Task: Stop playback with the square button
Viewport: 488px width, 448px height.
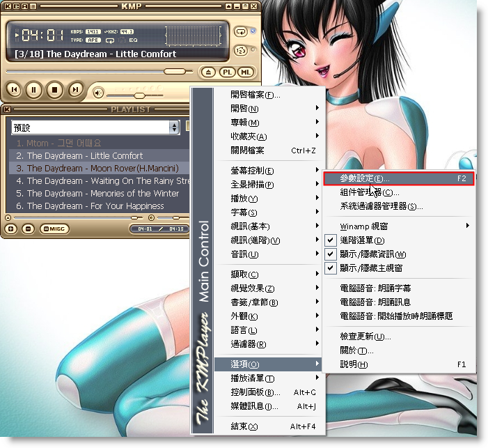Action: pyautogui.click(x=54, y=90)
